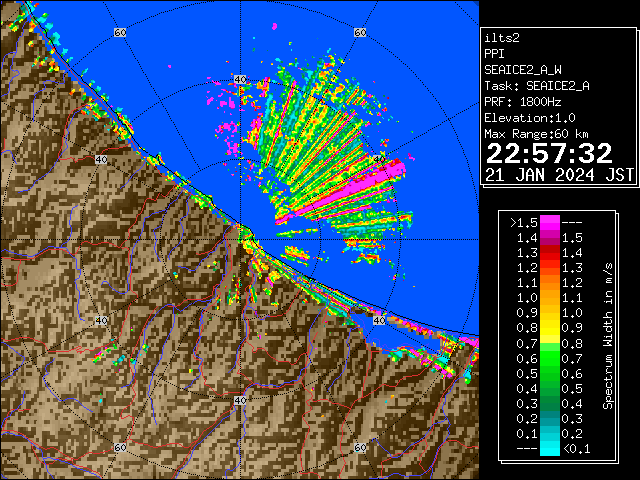The height and width of the screenshot is (480, 640).
Task: Click the 'Spectrum Width in m/s' axis title
Action: 608,336
